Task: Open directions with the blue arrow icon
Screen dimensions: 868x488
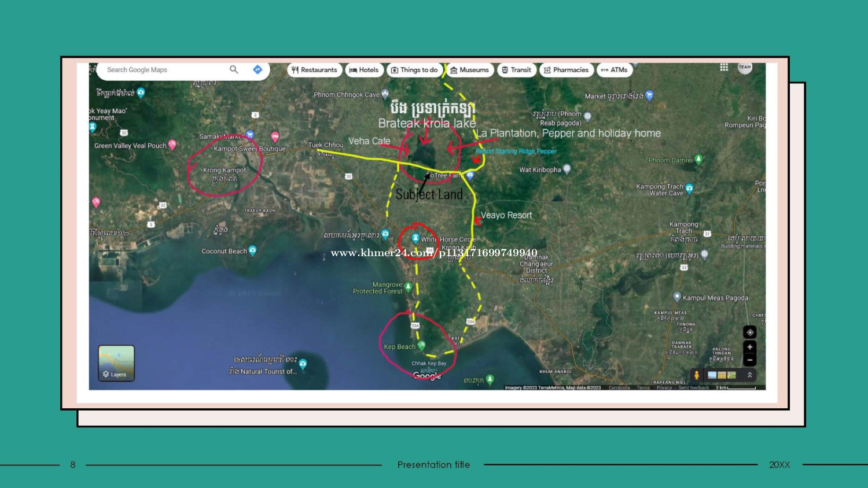Action: [x=258, y=69]
